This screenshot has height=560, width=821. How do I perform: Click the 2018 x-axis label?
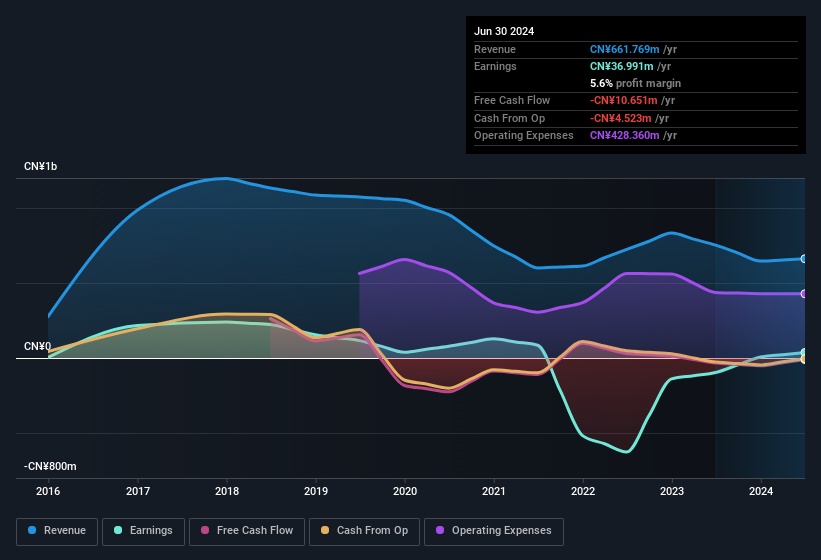(227, 491)
